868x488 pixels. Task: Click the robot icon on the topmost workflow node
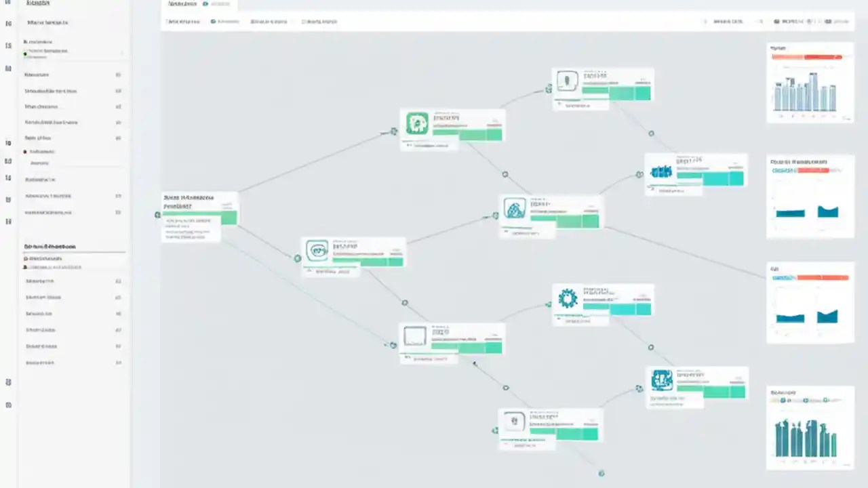567,80
